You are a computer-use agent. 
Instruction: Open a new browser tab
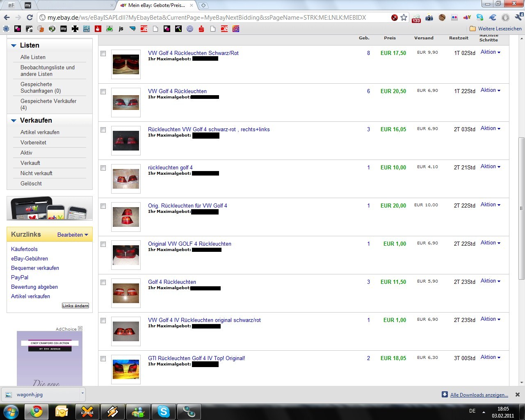pos(203,5)
